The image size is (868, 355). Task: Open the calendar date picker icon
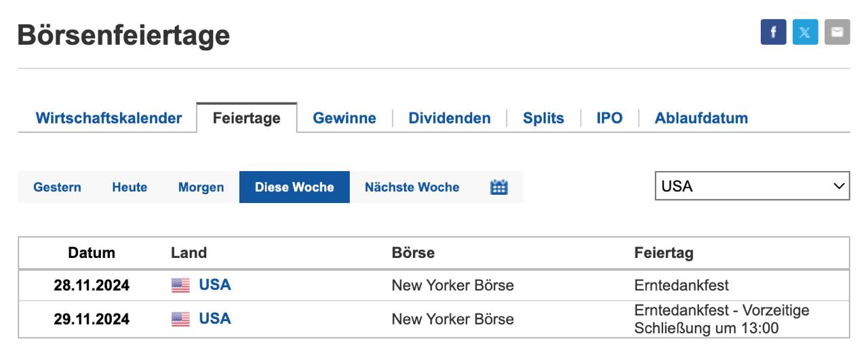pyautogui.click(x=499, y=187)
